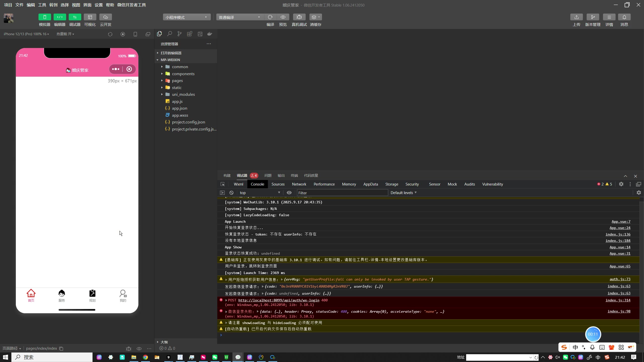This screenshot has height=362, width=644.
Task: Click the 编译 (compile) refresh icon
Action: pos(270,17)
